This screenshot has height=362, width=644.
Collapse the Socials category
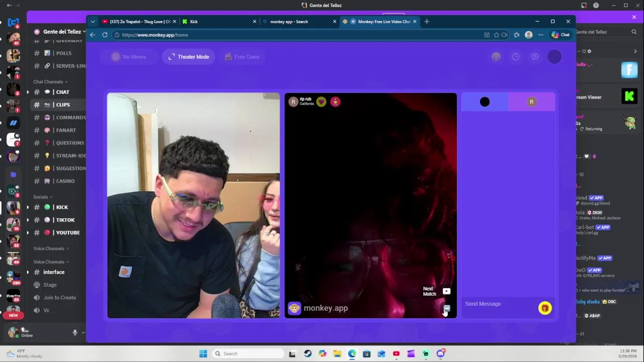pyautogui.click(x=43, y=197)
